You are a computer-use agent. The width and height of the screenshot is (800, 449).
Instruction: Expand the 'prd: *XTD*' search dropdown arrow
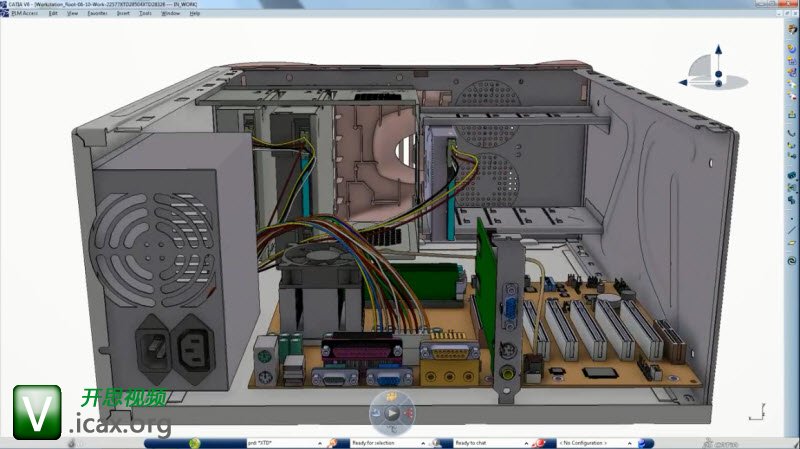click(320, 443)
